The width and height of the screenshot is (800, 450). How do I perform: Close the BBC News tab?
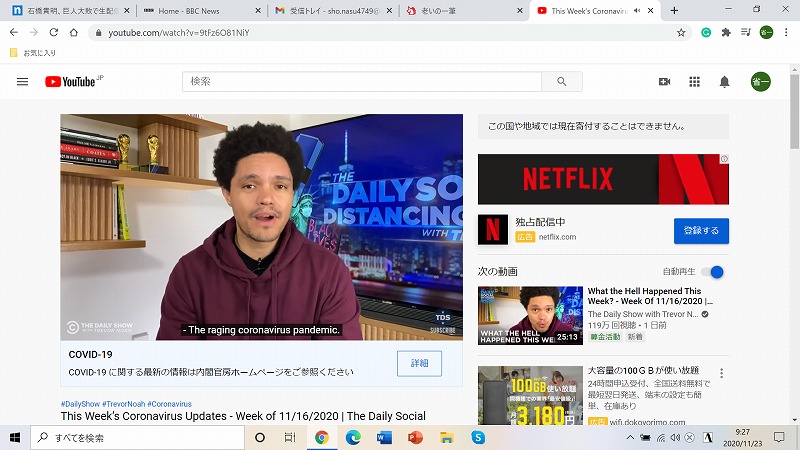pyautogui.click(x=258, y=11)
